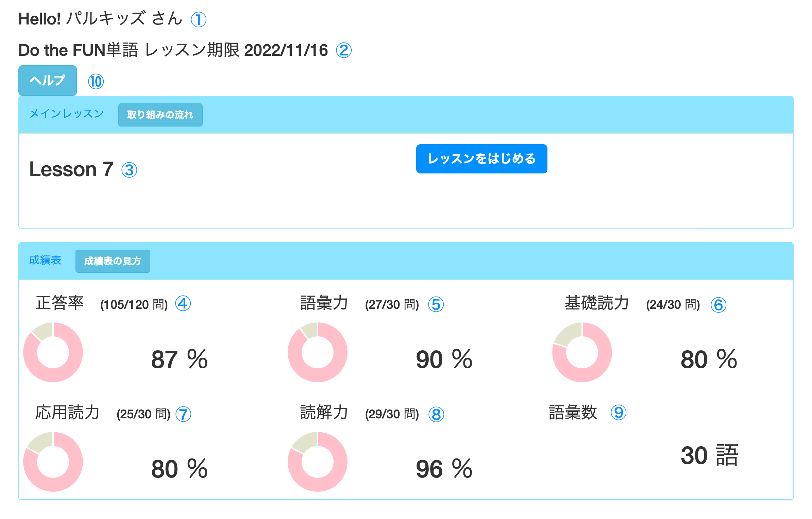The image size is (812, 519).
Task: Select the メインレッスン panel heading
Action: [67, 114]
